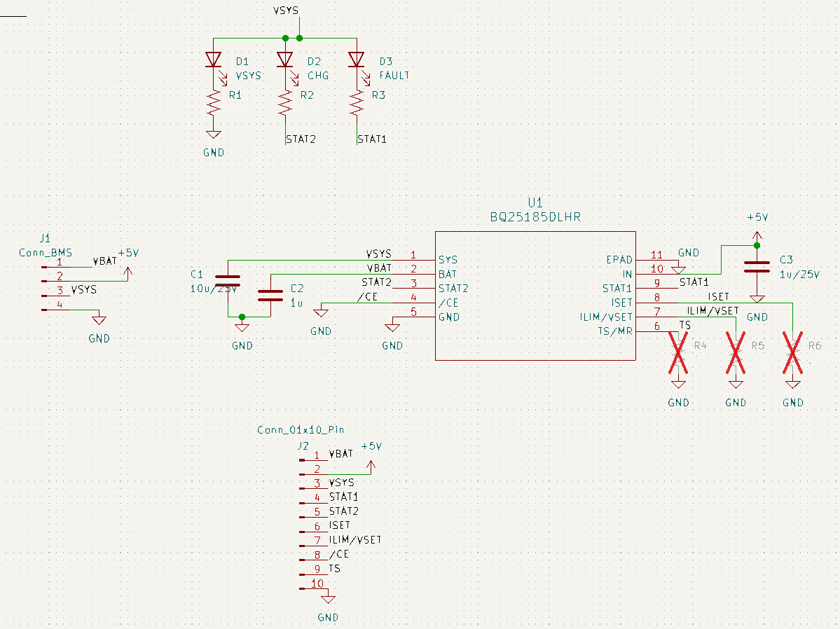Select the D1 VSYS LED symbol

tap(214, 60)
